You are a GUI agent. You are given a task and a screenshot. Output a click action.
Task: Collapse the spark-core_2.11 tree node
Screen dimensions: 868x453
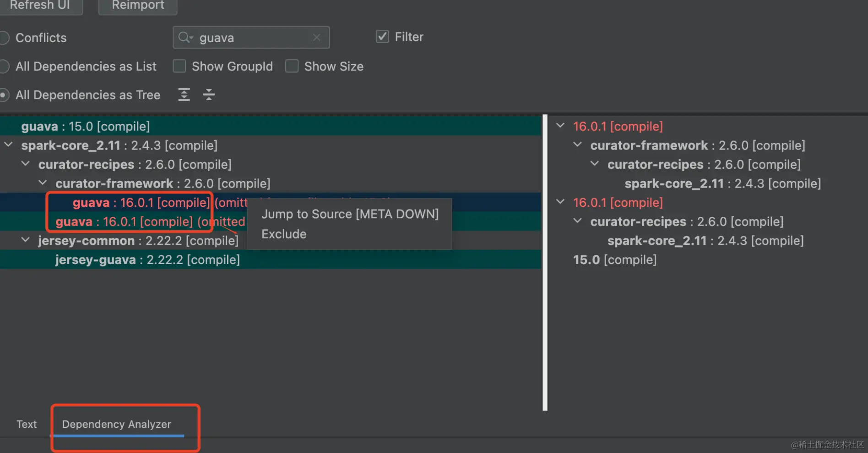(x=8, y=145)
